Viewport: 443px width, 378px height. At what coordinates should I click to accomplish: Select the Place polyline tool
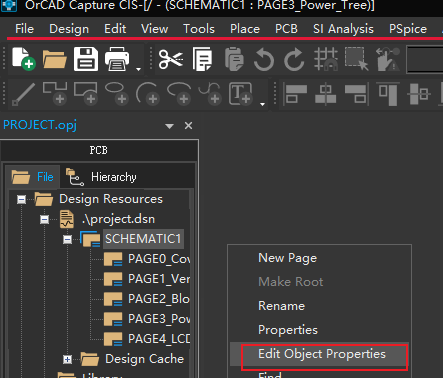pos(55,93)
